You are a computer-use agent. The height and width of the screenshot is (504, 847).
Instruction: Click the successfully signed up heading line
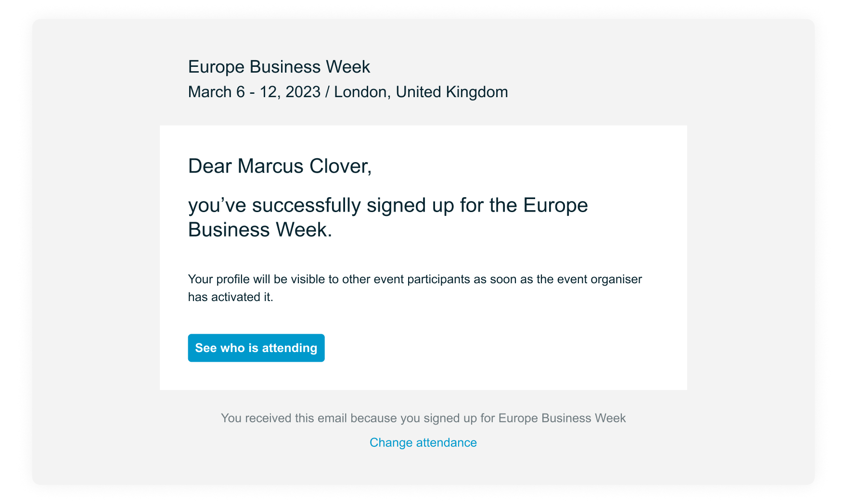(x=388, y=205)
